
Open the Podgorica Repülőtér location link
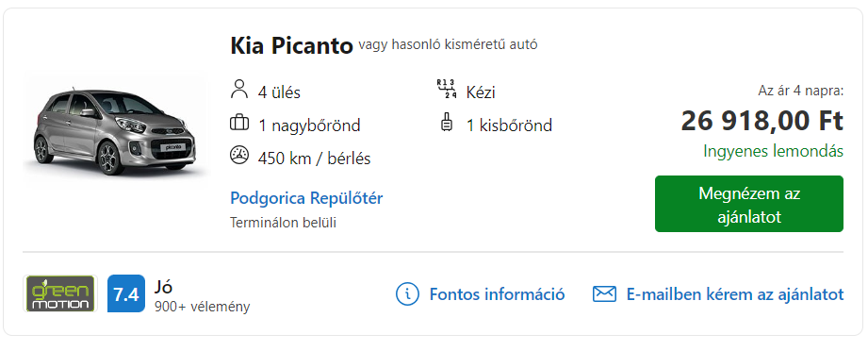pyautogui.click(x=306, y=198)
